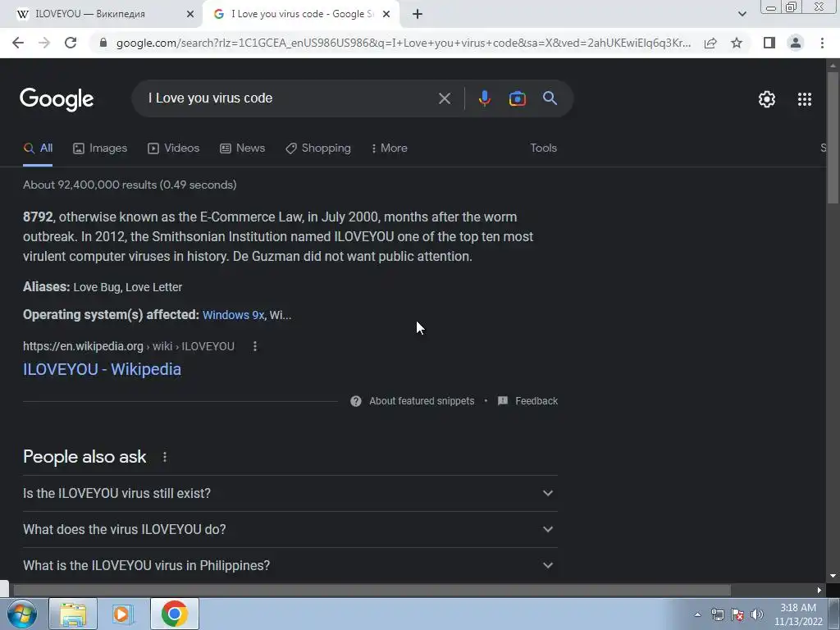Open options for the Wikipedia result
Screen dimensions: 840x630
tap(255, 347)
